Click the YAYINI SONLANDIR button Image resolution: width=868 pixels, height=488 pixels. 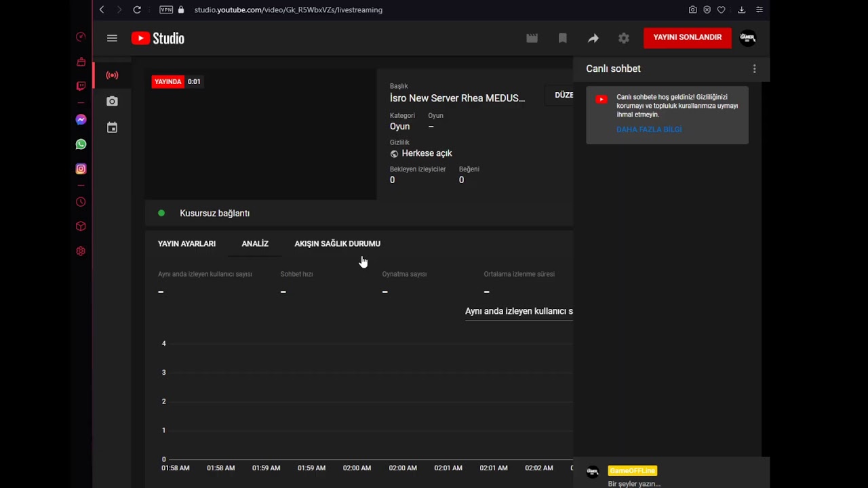687,38
